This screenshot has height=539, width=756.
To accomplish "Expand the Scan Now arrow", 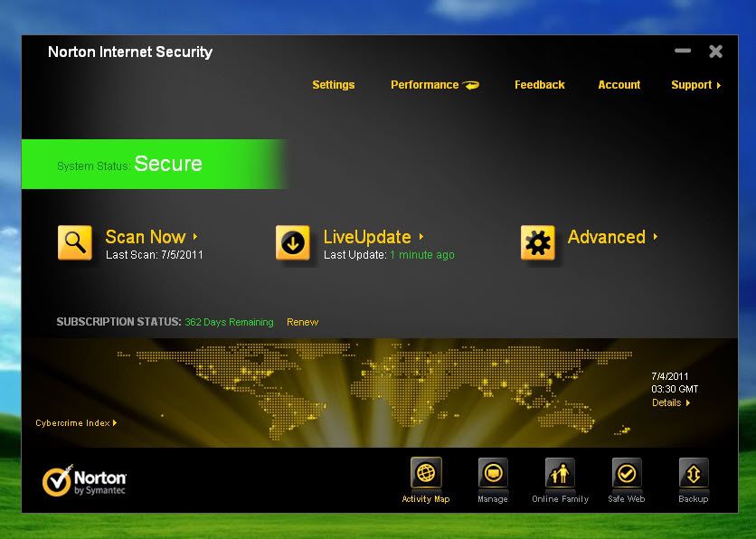I will pyautogui.click(x=195, y=237).
